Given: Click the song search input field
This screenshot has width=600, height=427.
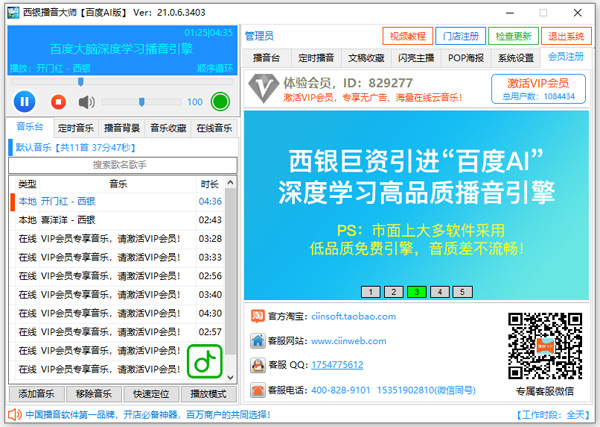Looking at the screenshot, I should tap(122, 165).
